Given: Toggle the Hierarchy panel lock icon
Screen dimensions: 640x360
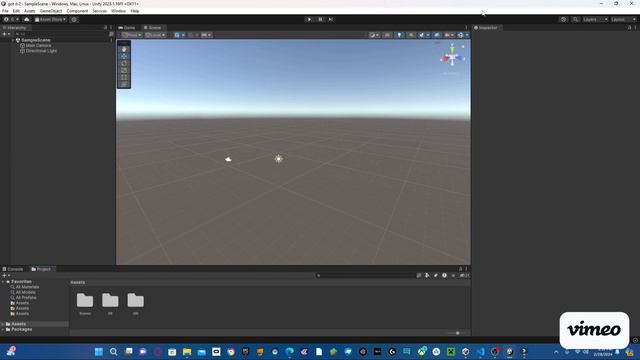Looking at the screenshot, I should point(105,28).
